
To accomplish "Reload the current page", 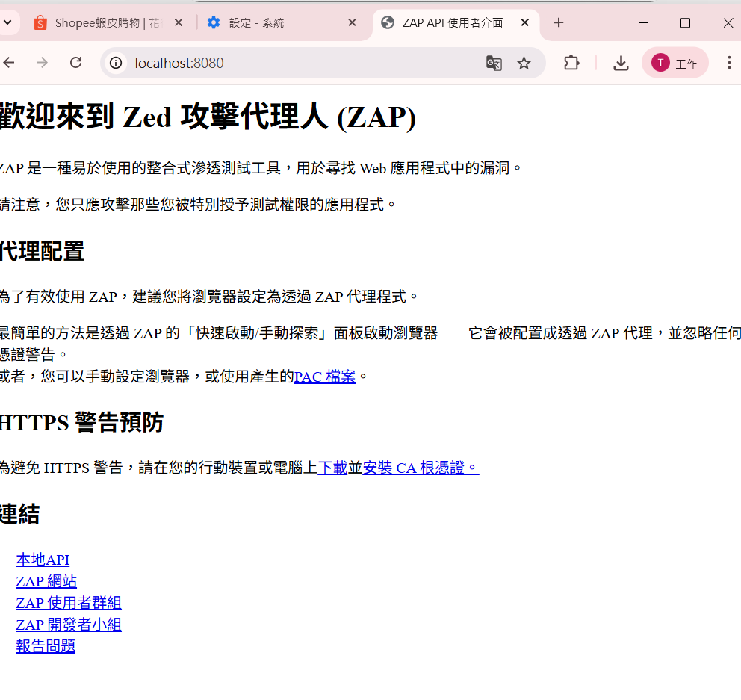I will pos(75,63).
